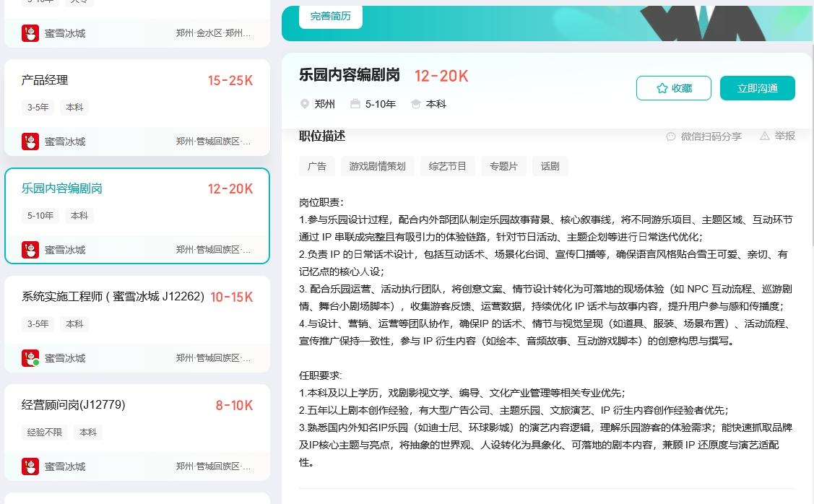Select the 专题片 tag

click(503, 166)
